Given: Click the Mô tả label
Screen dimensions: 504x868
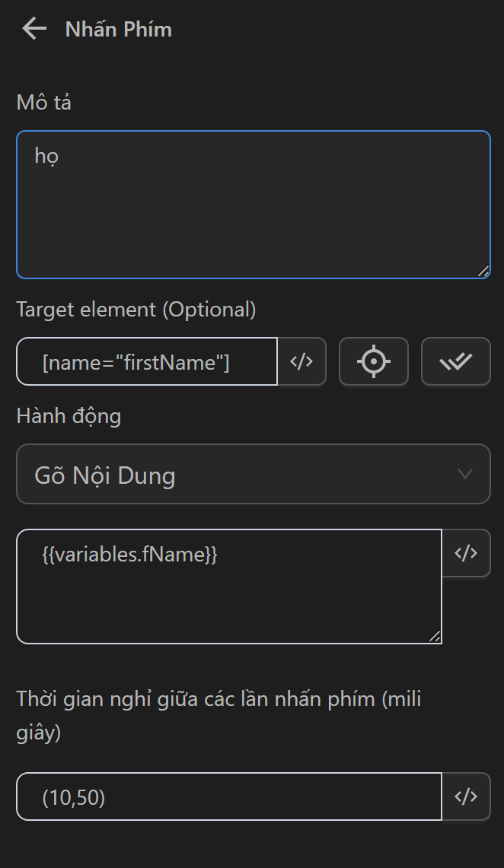Looking at the screenshot, I should (x=43, y=103).
